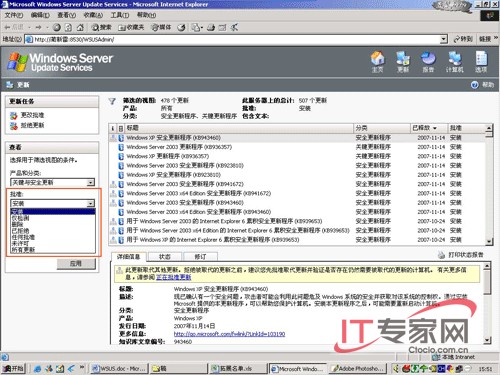Select 所有更新 in the approval dropdown list
Screen dimensions: 500x375
click(x=53, y=250)
